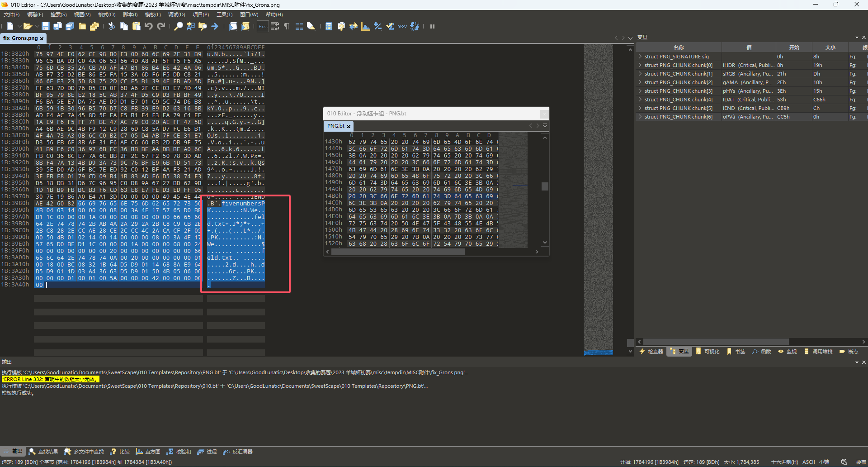Expand struct PNG_CHUNK chunk[6] row
This screenshot has width=868, height=467.
click(x=640, y=117)
